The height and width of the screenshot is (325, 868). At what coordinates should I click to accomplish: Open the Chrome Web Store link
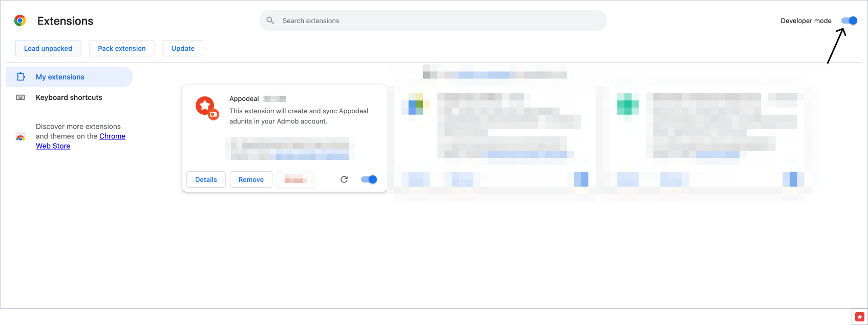[x=112, y=136]
